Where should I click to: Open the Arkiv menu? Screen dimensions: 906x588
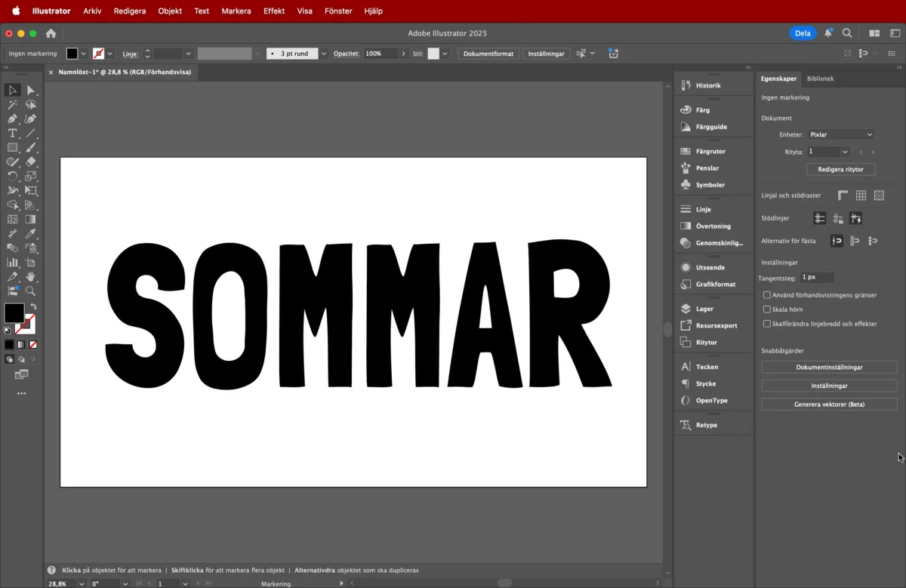point(92,11)
